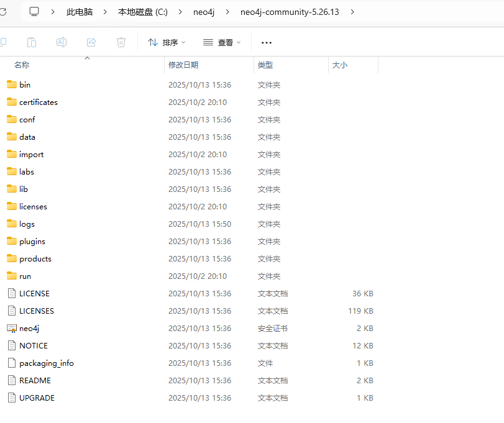Image resolution: width=504 pixels, height=423 pixels.
Task: Click the 119 KB size cell
Action: click(360, 311)
